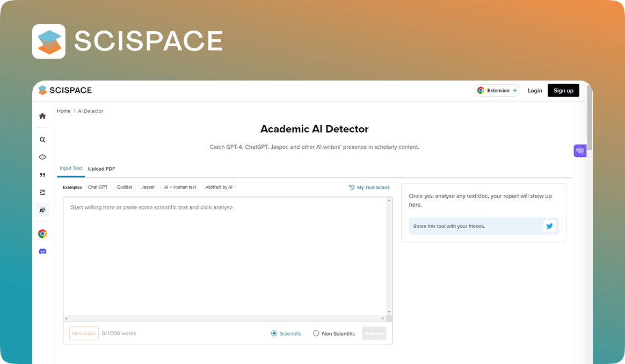Open the Home icon in sidebar
625x364 pixels.
[x=42, y=116]
